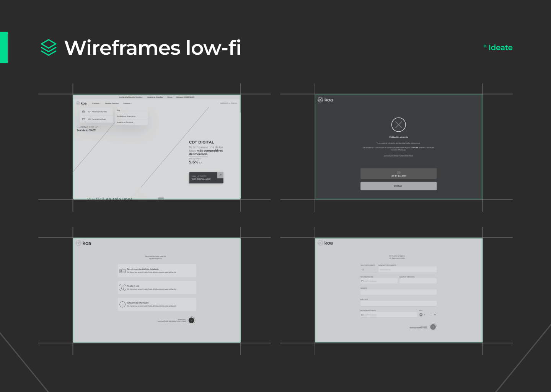Click the checkmark circle icon beside 'Validación de información'
Screen dimensions: 551x392
(122, 304)
